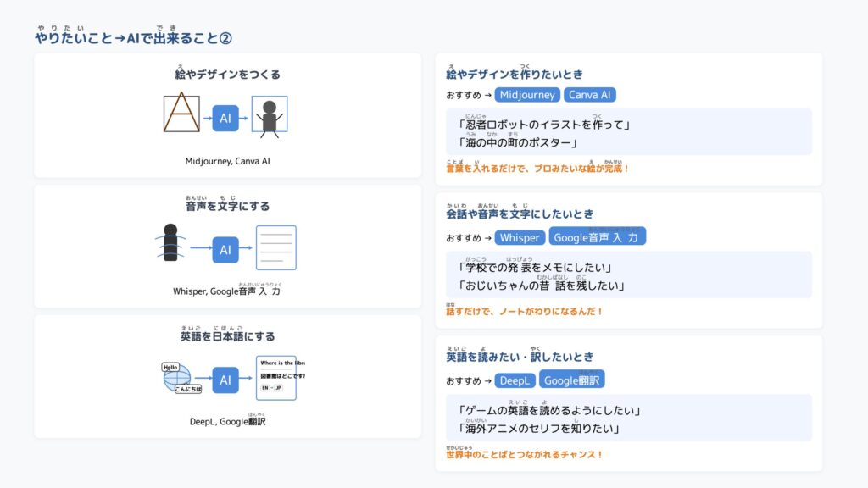Image resolution: width=868 pixels, height=488 pixels.
Task: Click the example 学校での発表をメモにしたい
Action: [x=536, y=265]
